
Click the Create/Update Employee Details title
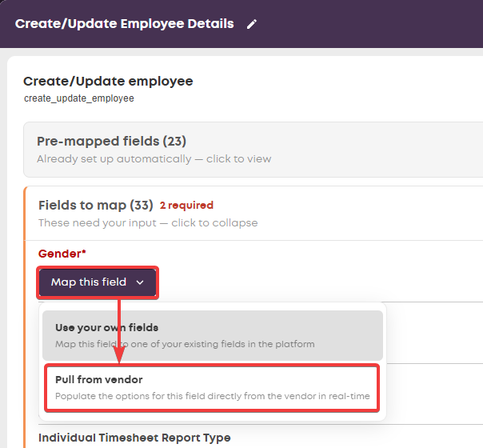125,24
